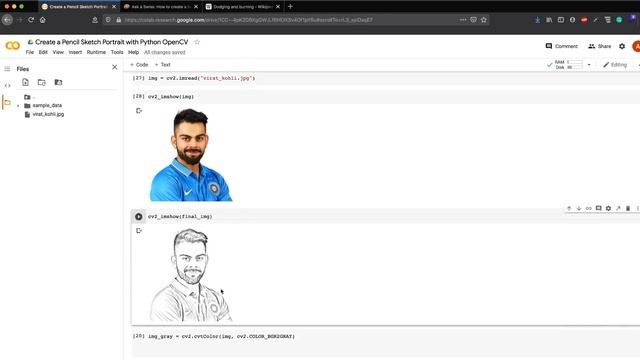Clear output of cv2_imshow(final_img) cell
640x360 pixels.
[139, 231]
